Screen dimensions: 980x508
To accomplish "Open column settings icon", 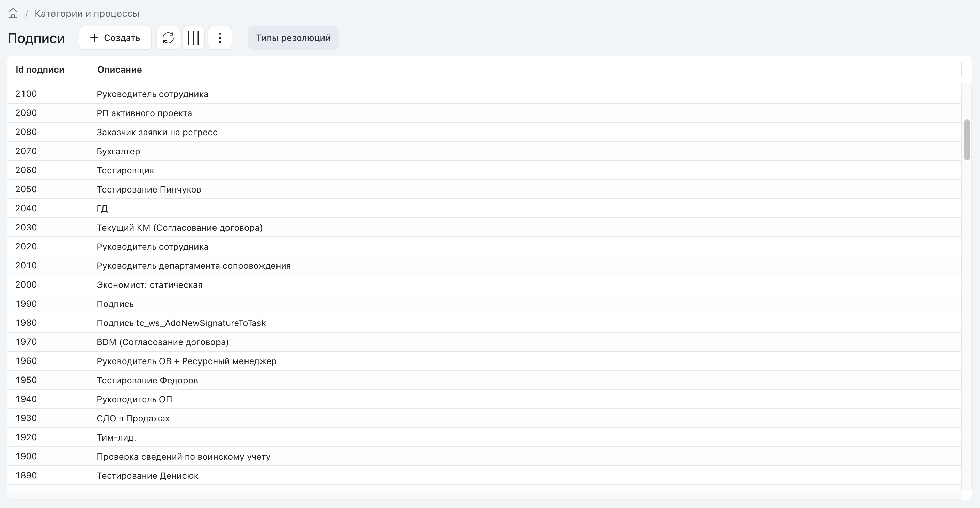I will click(193, 38).
